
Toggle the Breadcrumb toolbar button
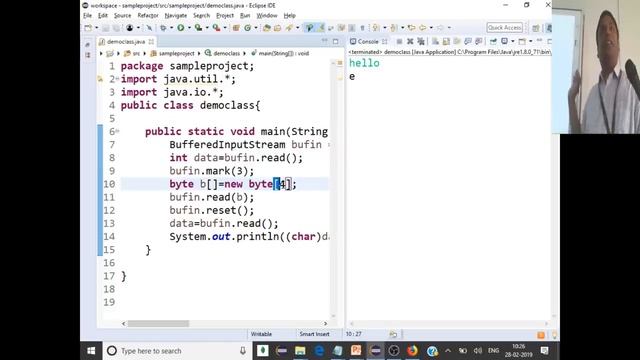(310, 28)
